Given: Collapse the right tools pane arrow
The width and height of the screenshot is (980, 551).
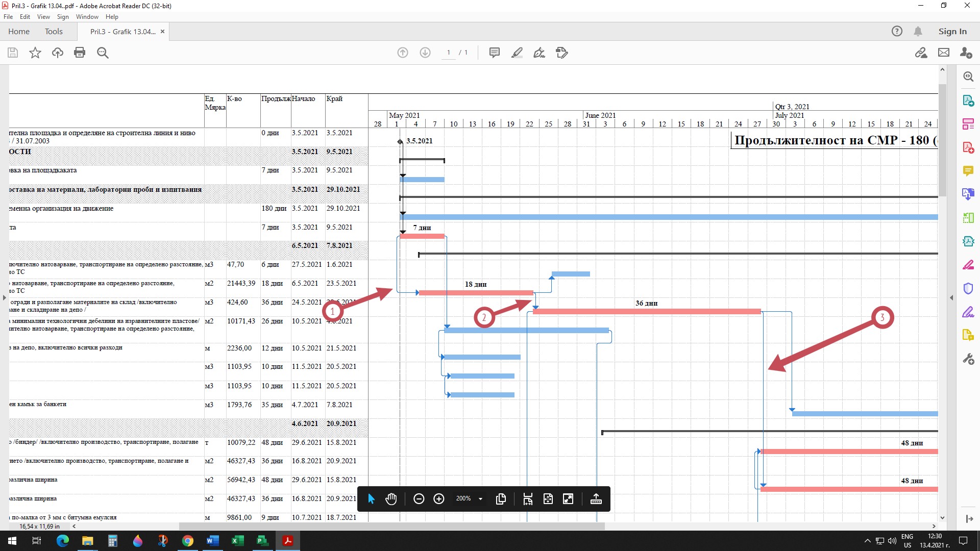Looking at the screenshot, I should click(951, 297).
